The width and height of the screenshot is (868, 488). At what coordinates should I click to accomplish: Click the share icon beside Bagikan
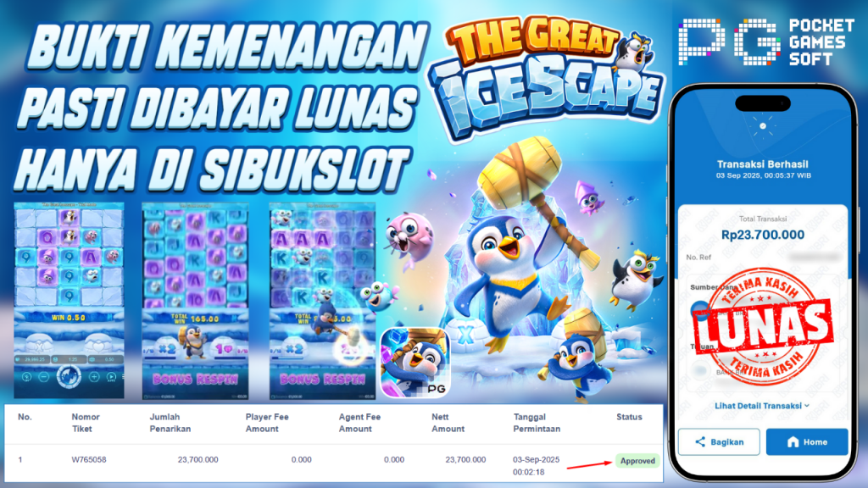click(x=700, y=441)
